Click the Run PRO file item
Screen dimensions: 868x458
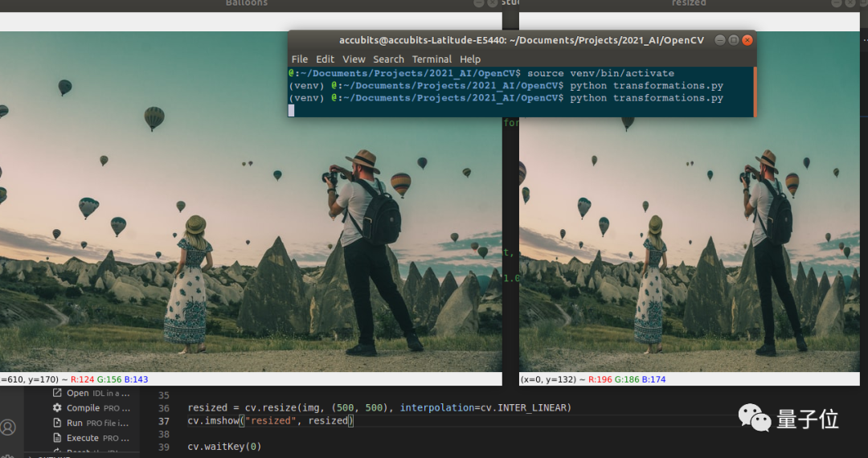pyautogui.click(x=92, y=423)
